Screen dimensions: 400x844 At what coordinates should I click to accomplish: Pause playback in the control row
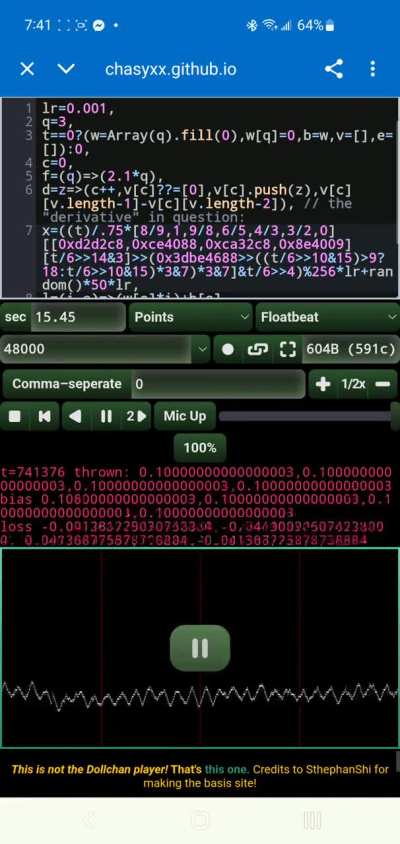[x=106, y=416]
